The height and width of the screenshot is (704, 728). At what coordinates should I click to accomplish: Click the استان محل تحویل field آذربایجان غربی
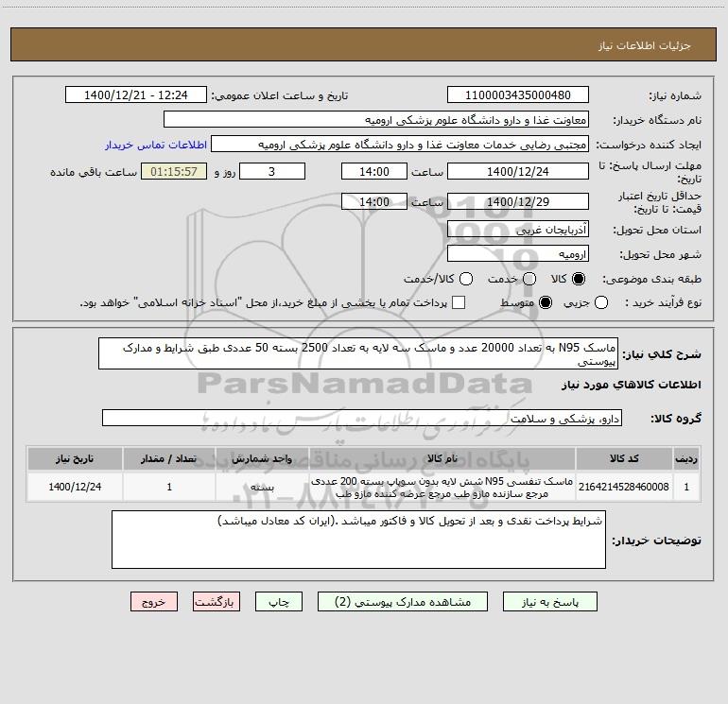pos(518,229)
